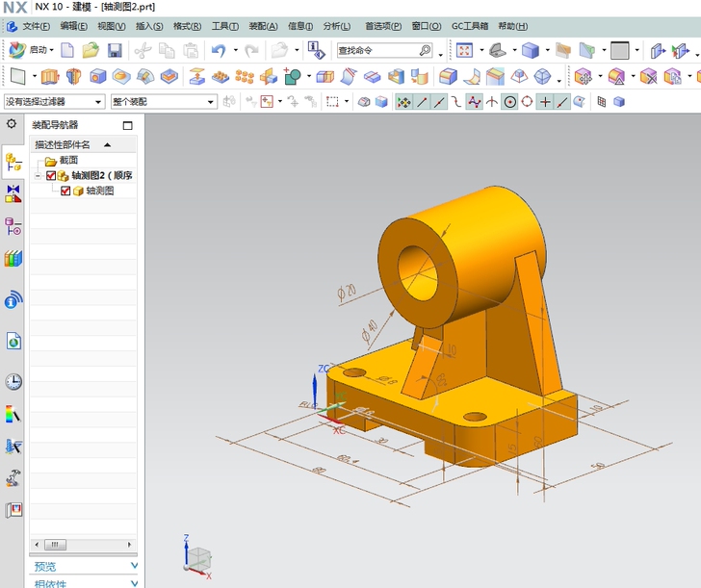
Task: Open the Constraint Navigator sidebar icon
Action: (x=13, y=193)
